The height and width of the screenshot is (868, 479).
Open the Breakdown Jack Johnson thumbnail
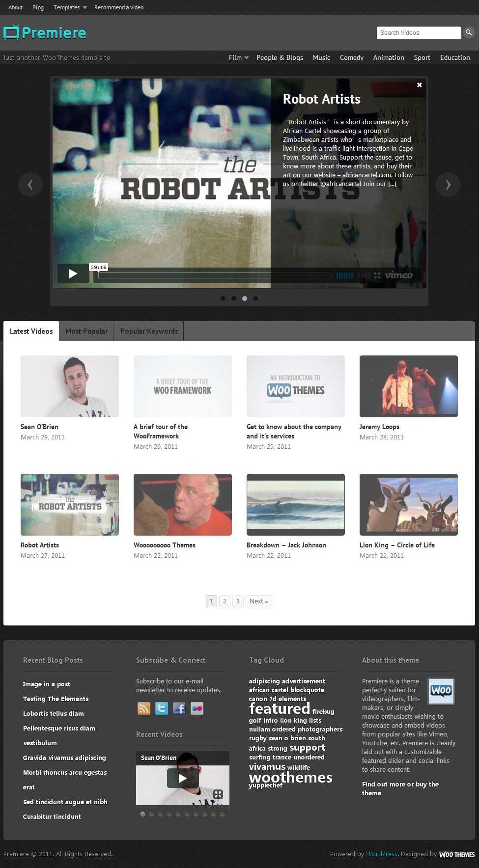click(296, 505)
